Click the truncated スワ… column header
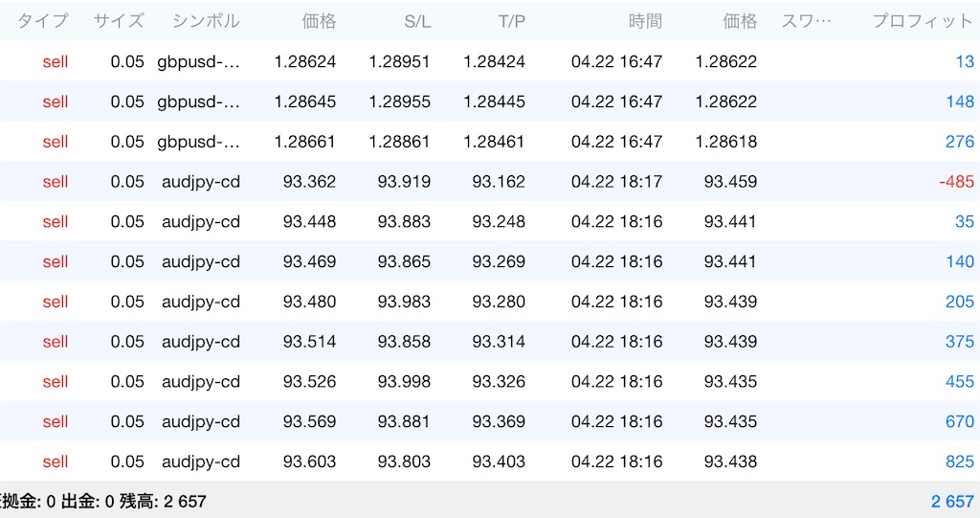 click(806, 21)
